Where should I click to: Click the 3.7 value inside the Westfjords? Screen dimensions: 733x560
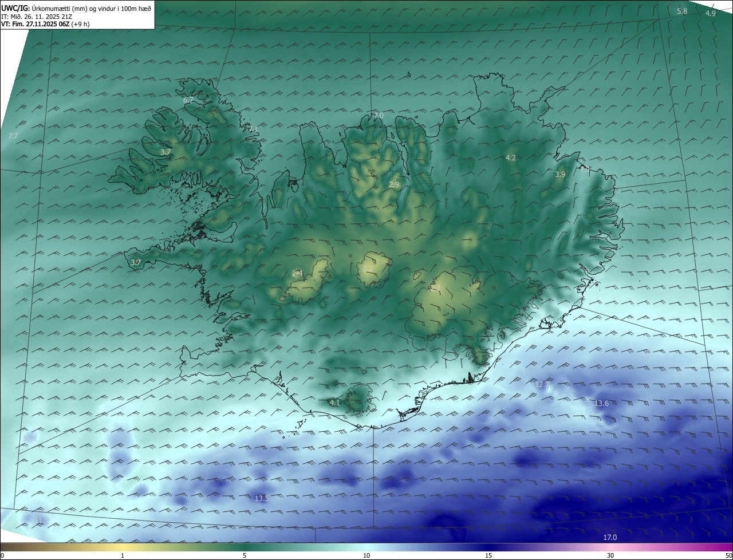pos(165,152)
